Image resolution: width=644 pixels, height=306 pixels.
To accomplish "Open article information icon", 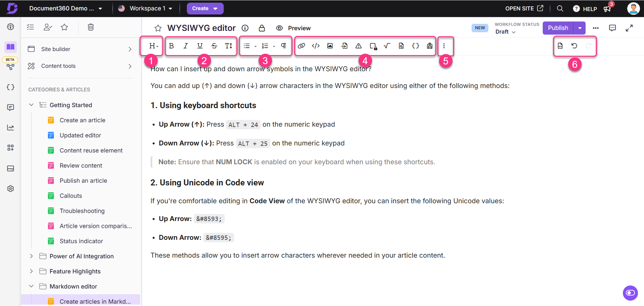I will click(x=245, y=28).
